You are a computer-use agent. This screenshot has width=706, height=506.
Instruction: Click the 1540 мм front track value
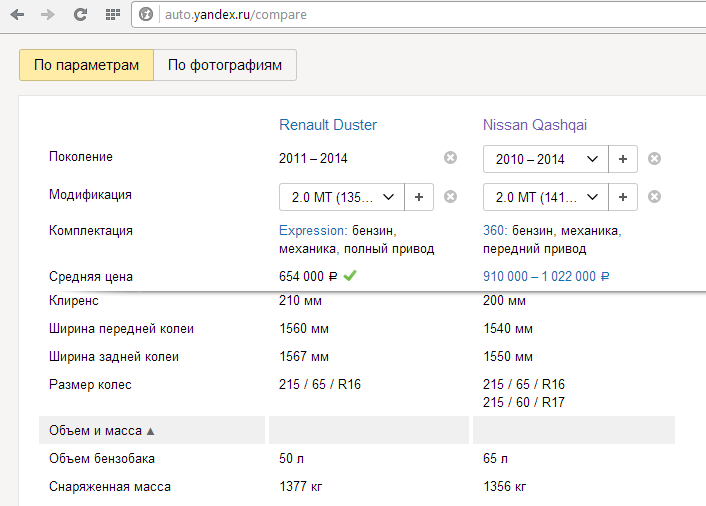pos(508,329)
